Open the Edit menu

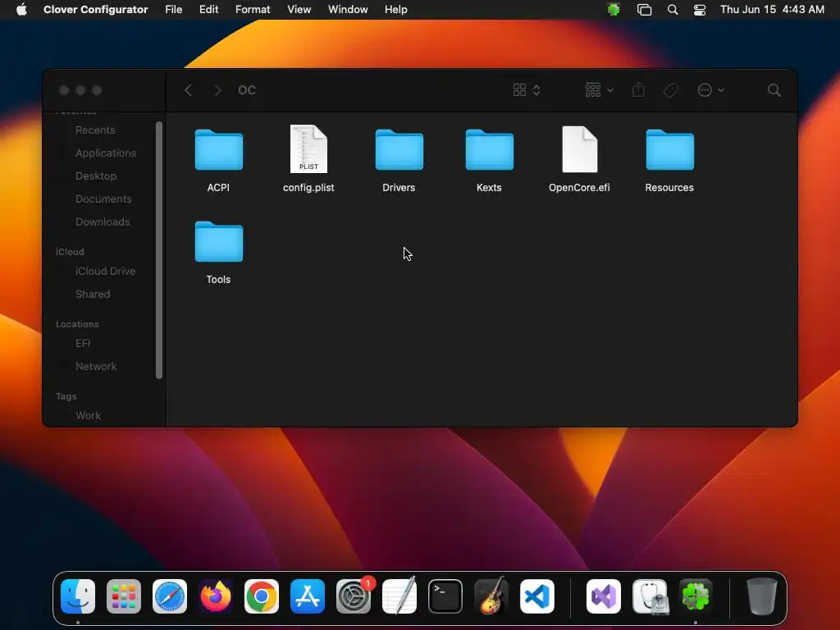[209, 10]
